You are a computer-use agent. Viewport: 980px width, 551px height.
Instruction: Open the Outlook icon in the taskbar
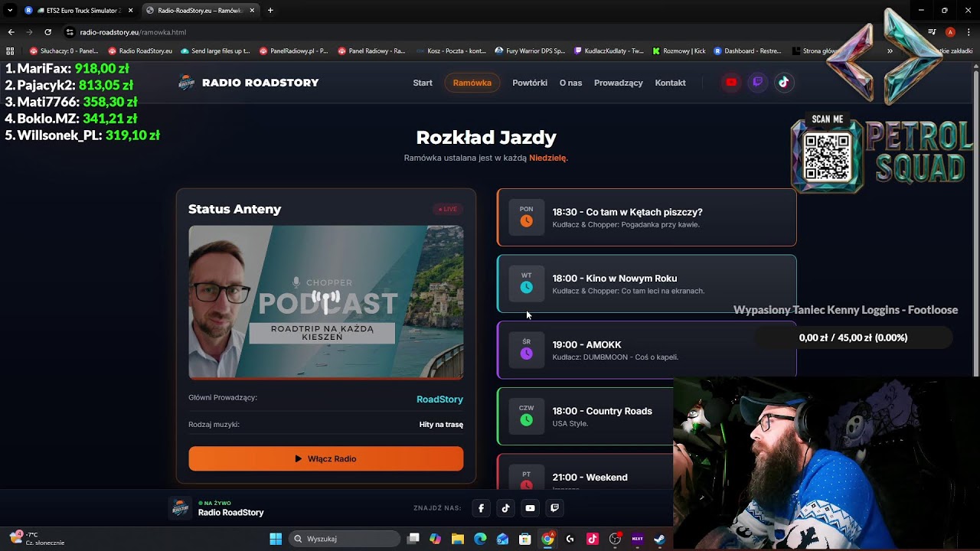pos(502,539)
